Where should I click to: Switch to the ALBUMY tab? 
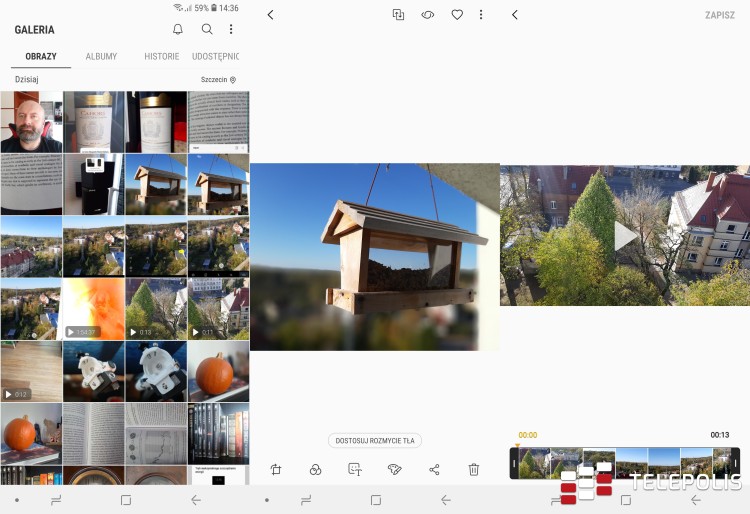pos(101,57)
